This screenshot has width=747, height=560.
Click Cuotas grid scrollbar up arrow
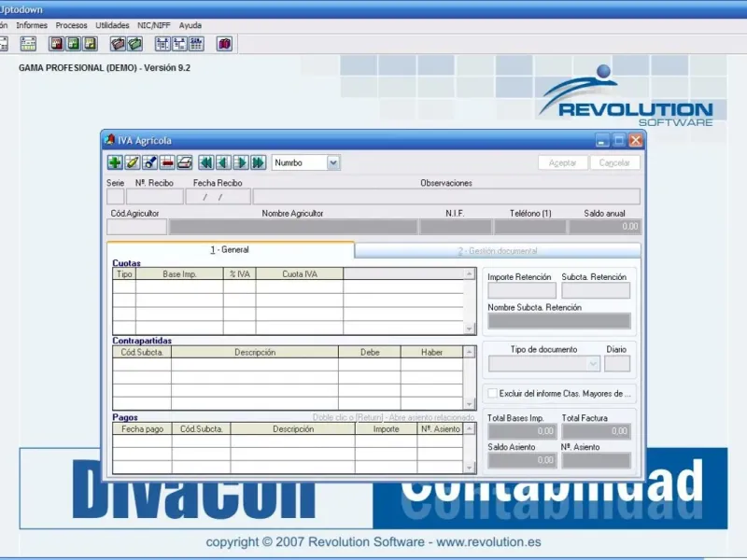point(470,273)
